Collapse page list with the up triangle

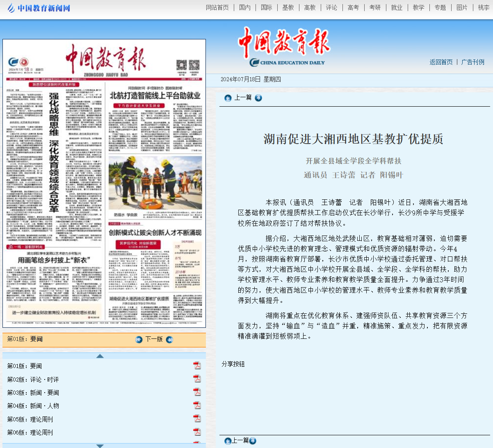click(x=100, y=356)
